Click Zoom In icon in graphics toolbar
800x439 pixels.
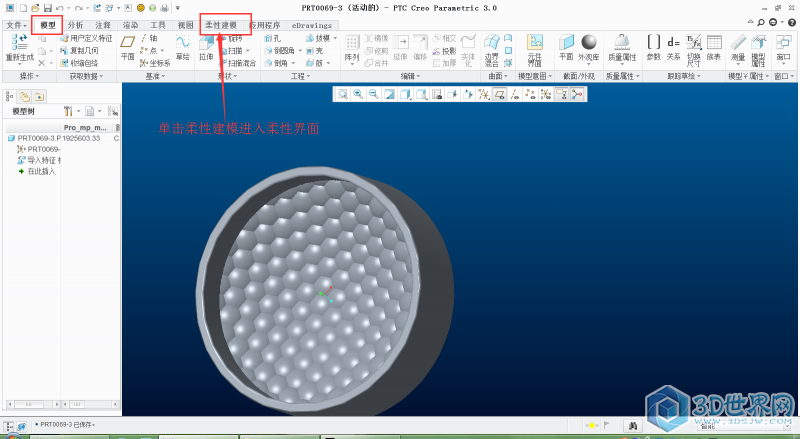[x=358, y=94]
